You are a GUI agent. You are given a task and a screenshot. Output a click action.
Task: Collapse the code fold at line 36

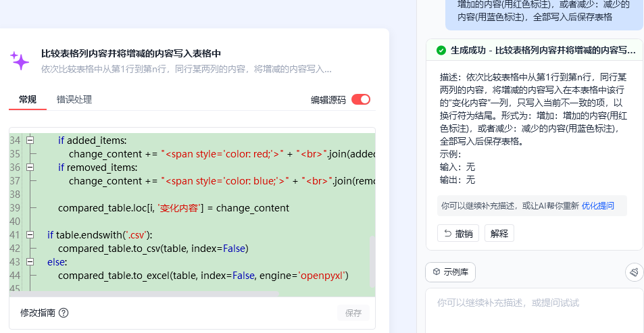pos(30,168)
